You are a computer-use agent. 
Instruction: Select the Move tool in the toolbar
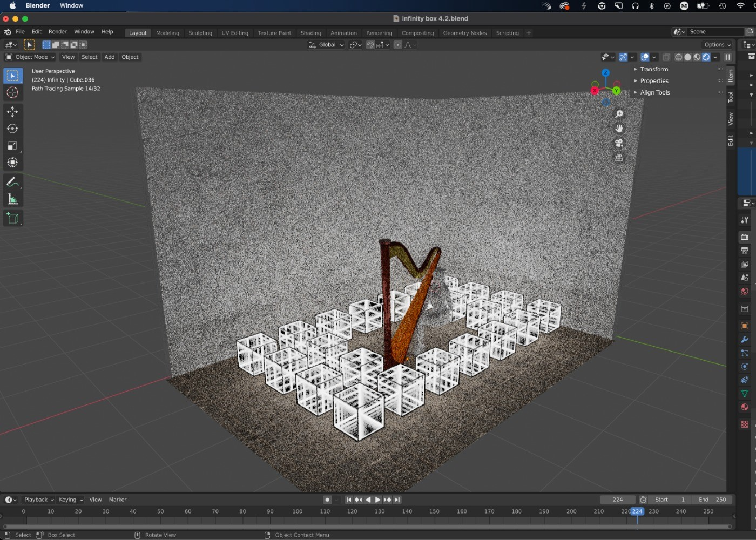pos(12,112)
